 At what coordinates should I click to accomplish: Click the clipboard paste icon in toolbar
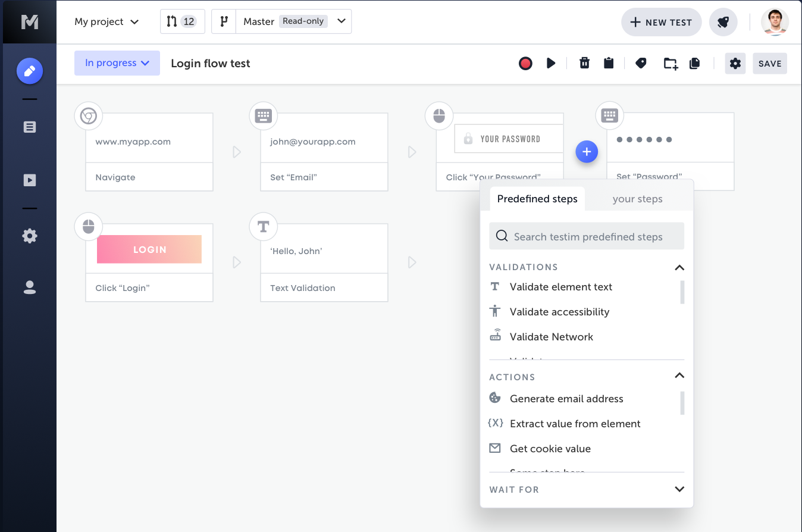click(x=609, y=63)
